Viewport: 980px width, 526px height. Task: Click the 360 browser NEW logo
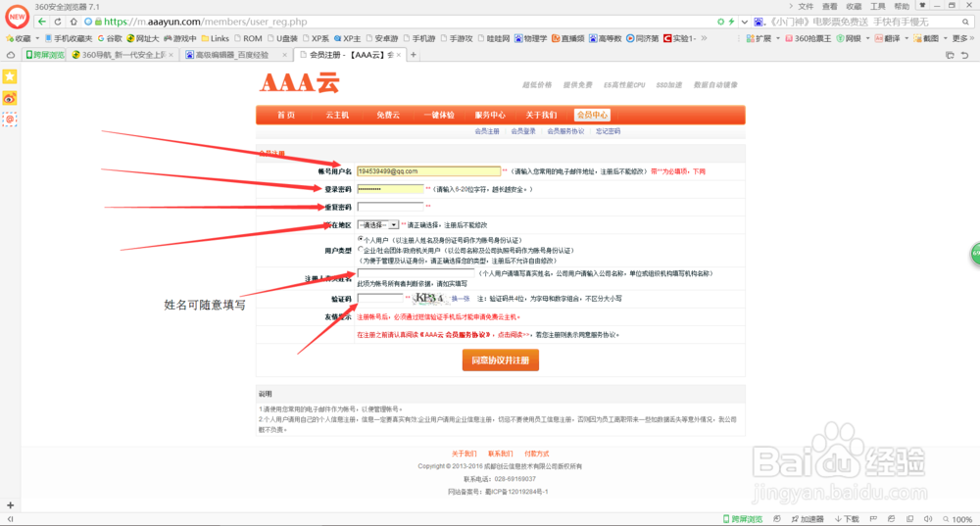tap(17, 17)
